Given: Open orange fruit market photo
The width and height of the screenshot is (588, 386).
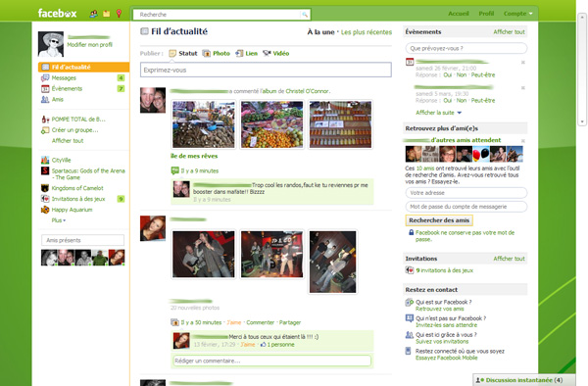Looking at the screenshot, I should click(x=271, y=124).
